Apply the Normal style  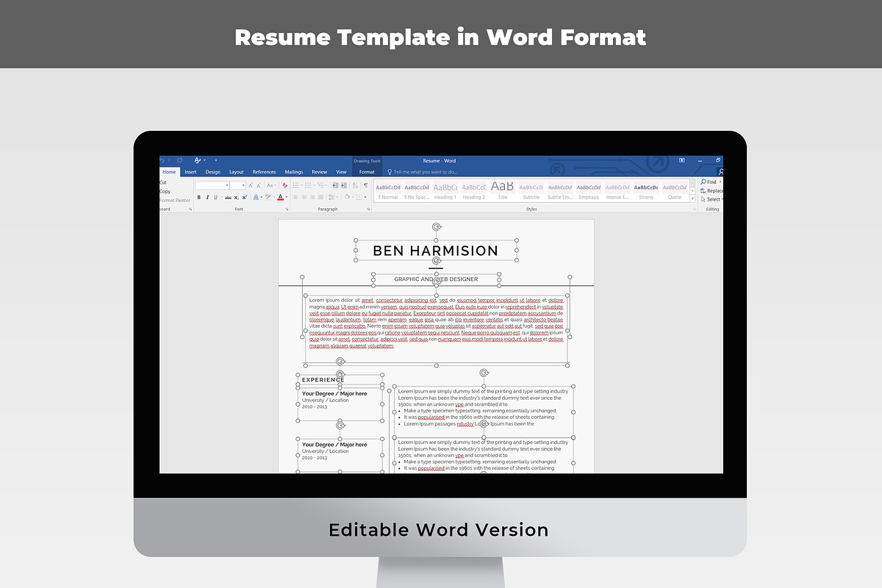pos(387,191)
